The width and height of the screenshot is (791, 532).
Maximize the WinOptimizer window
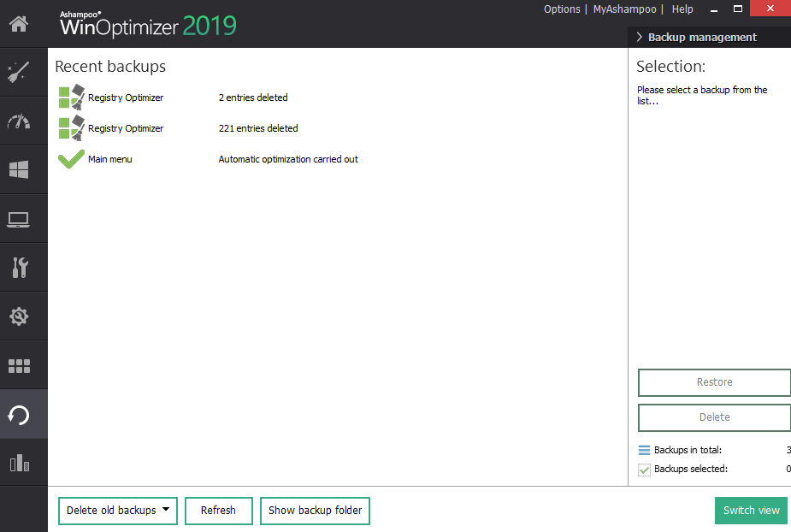737,9
